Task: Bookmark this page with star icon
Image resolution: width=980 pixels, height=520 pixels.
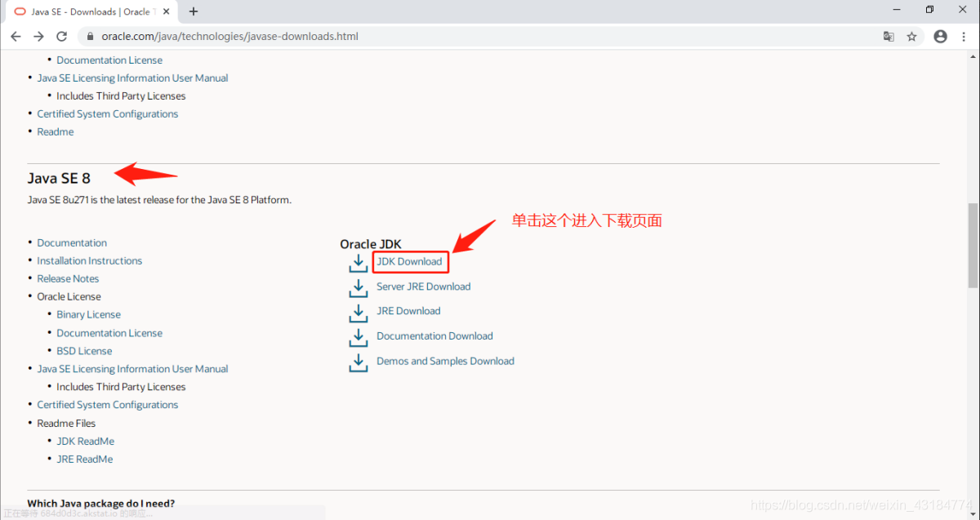Action: point(911,37)
